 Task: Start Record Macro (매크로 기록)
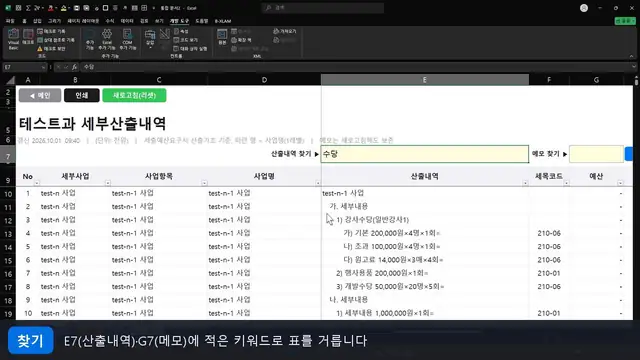click(x=51, y=31)
